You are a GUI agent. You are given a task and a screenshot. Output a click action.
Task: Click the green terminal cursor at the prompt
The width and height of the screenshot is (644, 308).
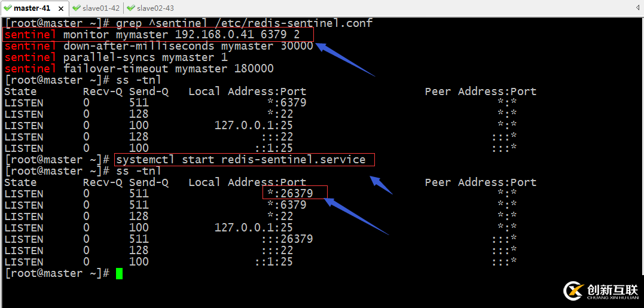click(x=119, y=273)
